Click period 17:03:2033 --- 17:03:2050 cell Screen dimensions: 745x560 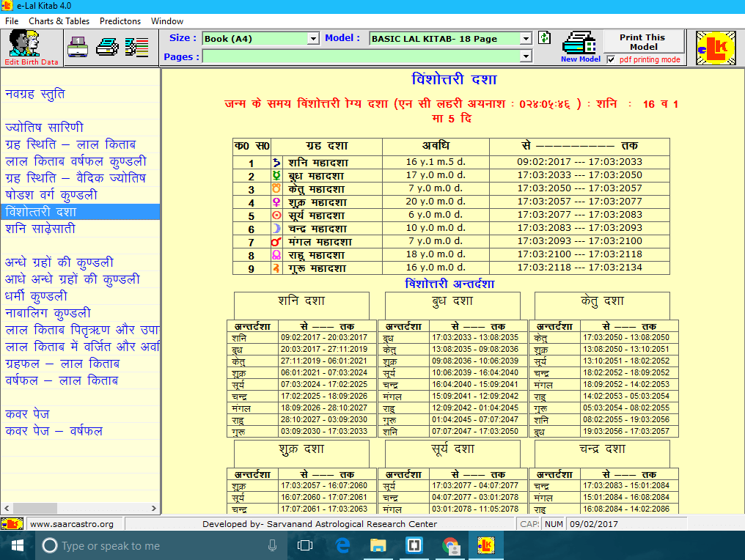(x=580, y=174)
